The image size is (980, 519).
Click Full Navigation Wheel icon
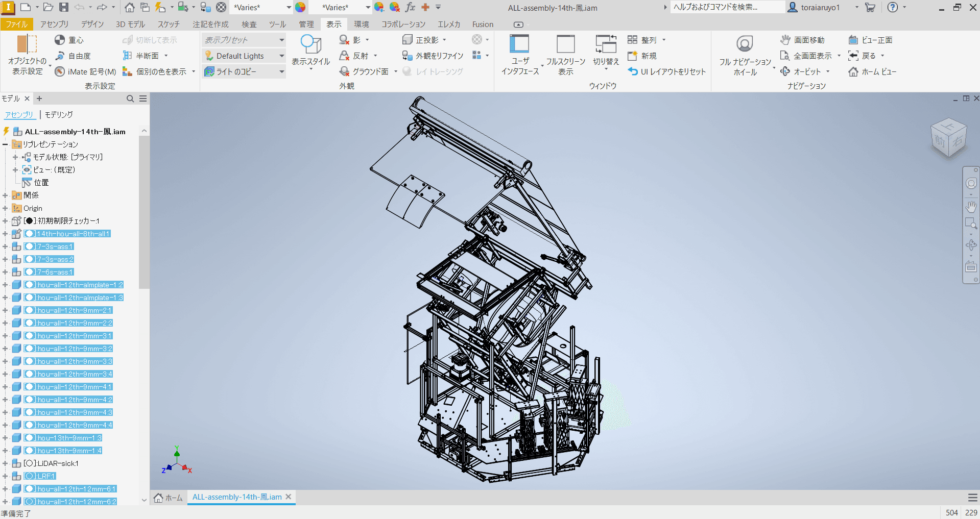[x=745, y=44]
